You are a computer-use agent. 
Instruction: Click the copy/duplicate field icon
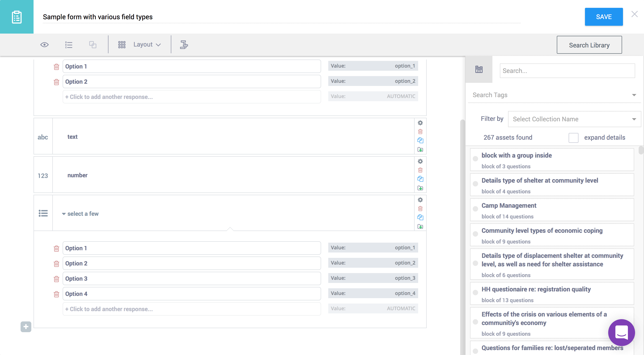(x=420, y=218)
